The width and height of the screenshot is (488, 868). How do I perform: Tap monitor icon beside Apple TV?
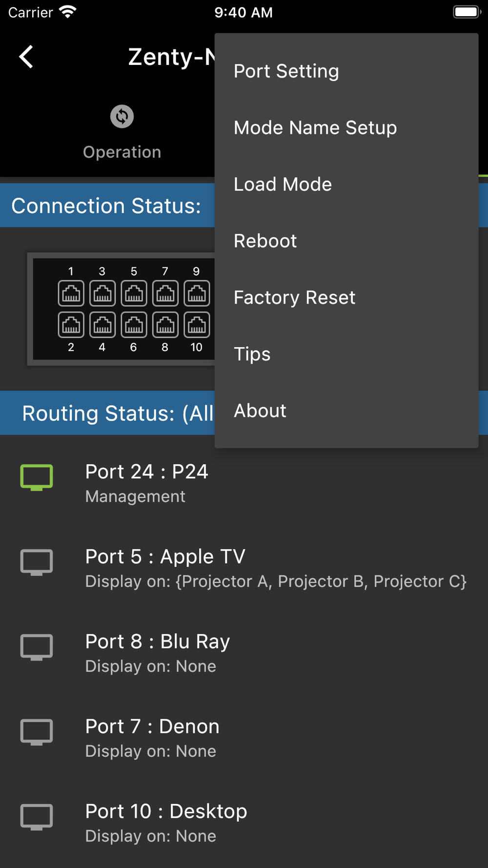(37, 562)
